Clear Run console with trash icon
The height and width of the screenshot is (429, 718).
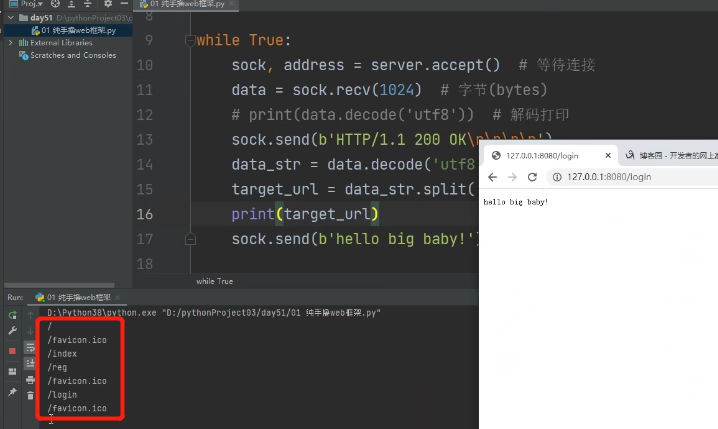pos(30,396)
